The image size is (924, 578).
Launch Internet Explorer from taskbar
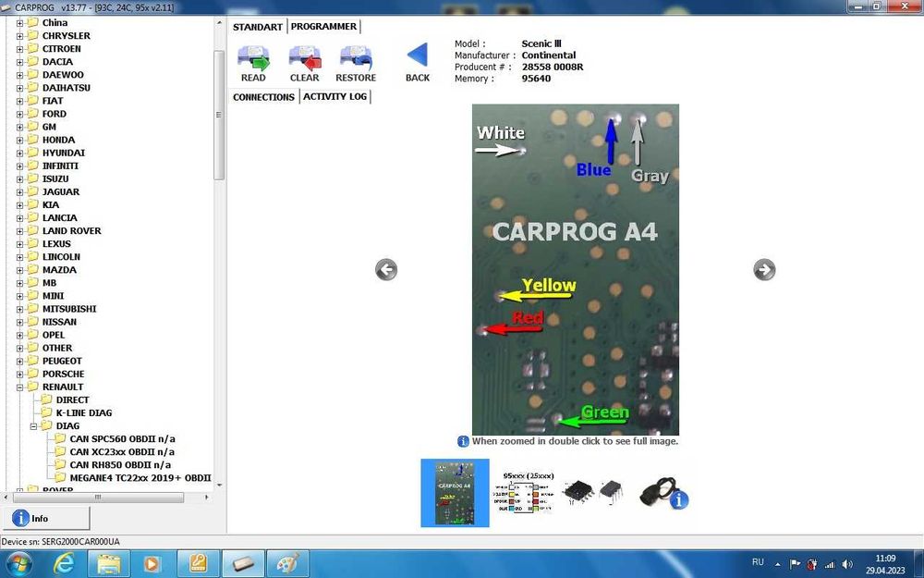tap(64, 564)
